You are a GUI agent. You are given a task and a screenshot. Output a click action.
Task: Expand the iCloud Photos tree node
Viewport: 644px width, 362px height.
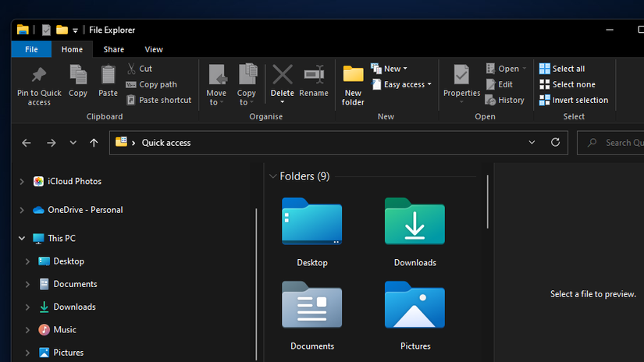point(22,182)
